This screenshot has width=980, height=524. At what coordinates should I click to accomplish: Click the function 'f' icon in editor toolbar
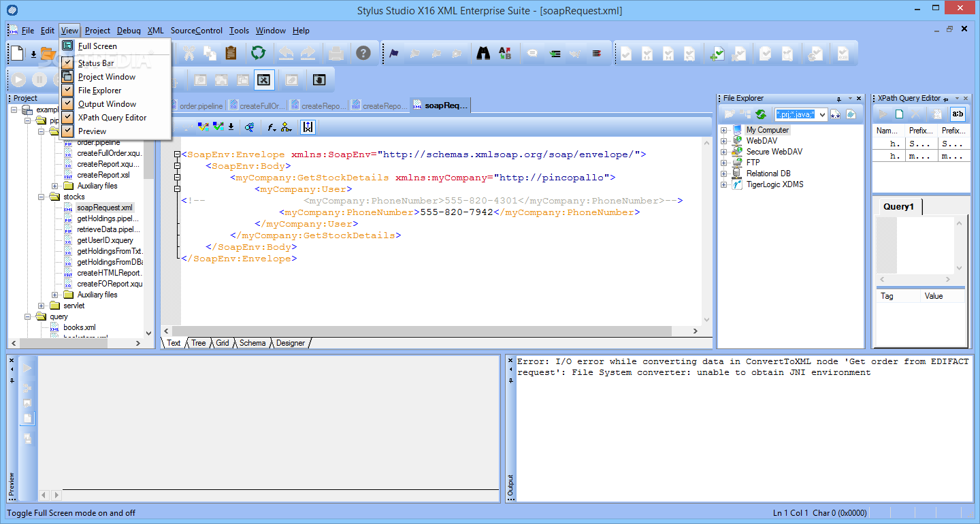(272, 127)
